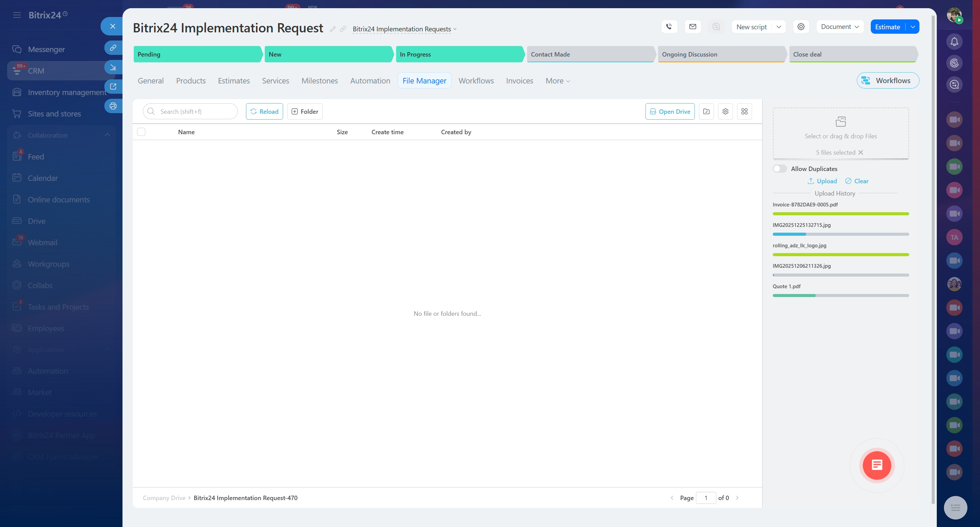Click the copy link icon beside title
Viewport: 980px width, 527px height.
pos(343,29)
